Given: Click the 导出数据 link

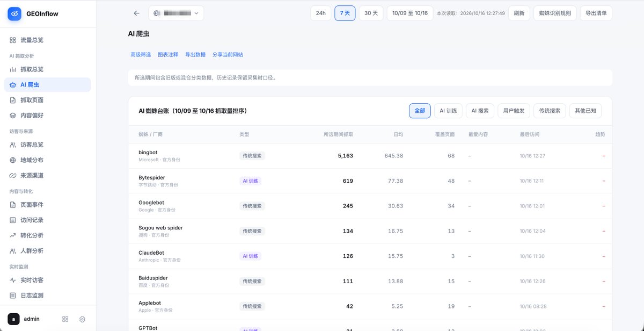Looking at the screenshot, I should click(195, 55).
